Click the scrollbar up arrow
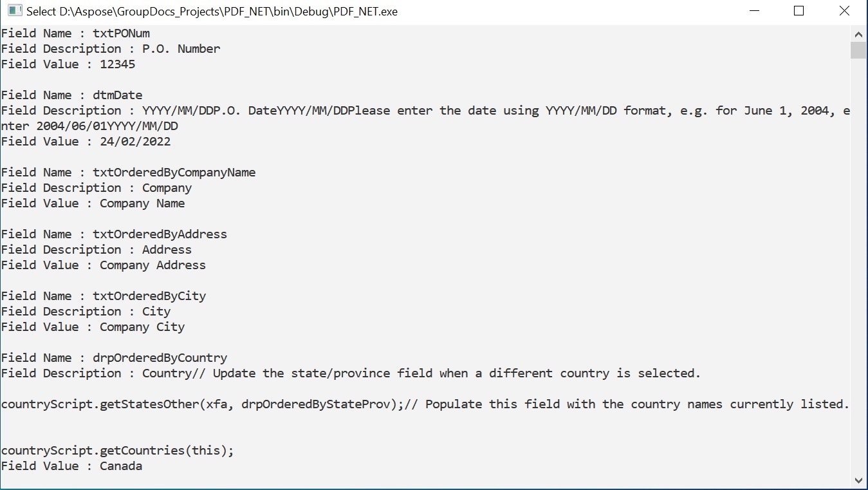 coord(859,33)
